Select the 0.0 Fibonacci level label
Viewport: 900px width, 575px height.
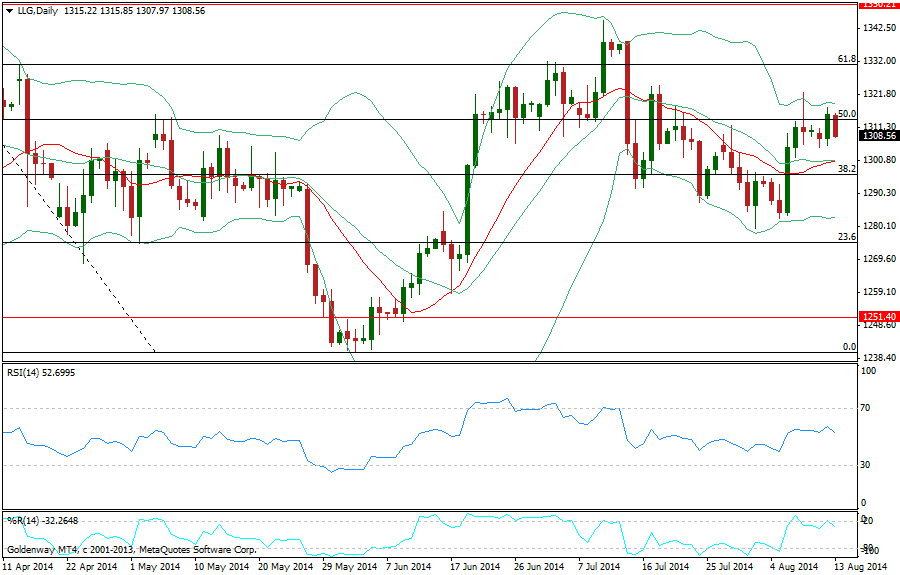pyautogui.click(x=849, y=347)
